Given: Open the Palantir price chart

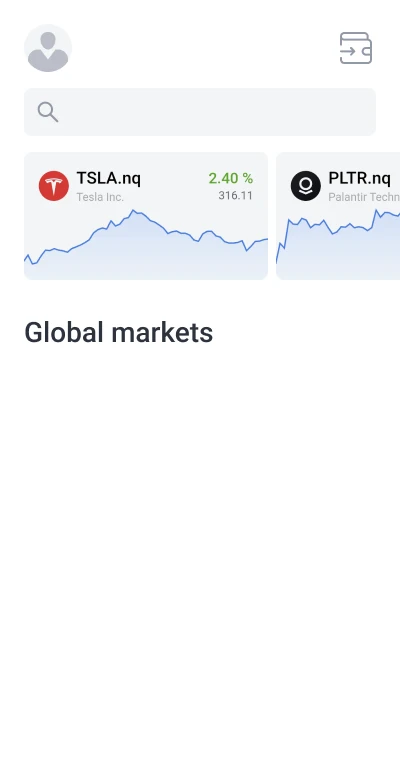Looking at the screenshot, I should [338, 244].
